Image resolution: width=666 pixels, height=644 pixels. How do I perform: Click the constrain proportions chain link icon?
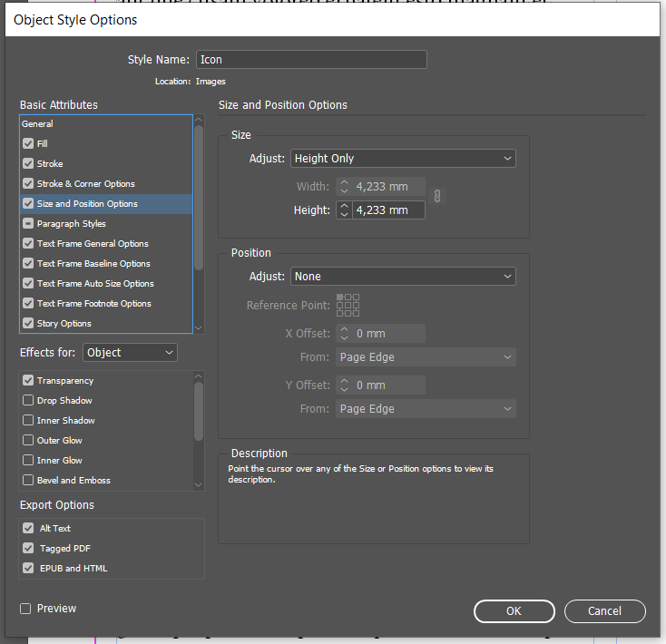437,197
